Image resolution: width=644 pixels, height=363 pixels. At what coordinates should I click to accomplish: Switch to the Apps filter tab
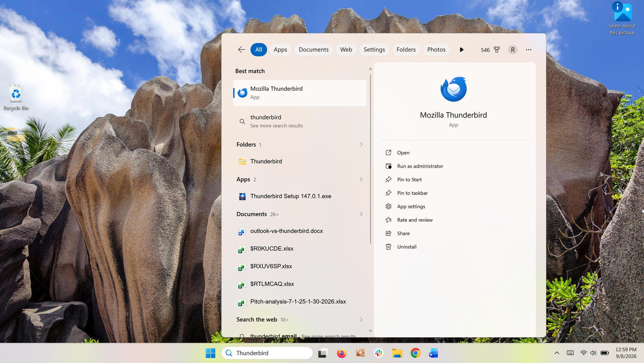[280, 50]
